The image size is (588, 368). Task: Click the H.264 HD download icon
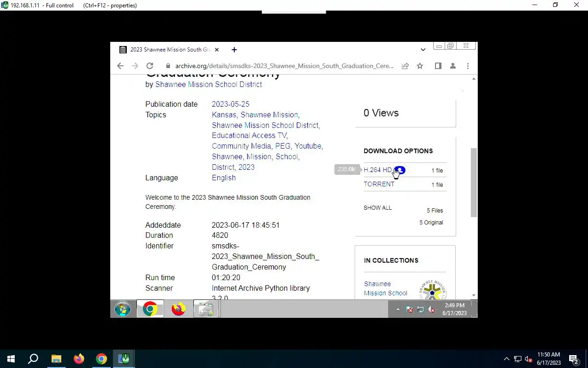[400, 170]
